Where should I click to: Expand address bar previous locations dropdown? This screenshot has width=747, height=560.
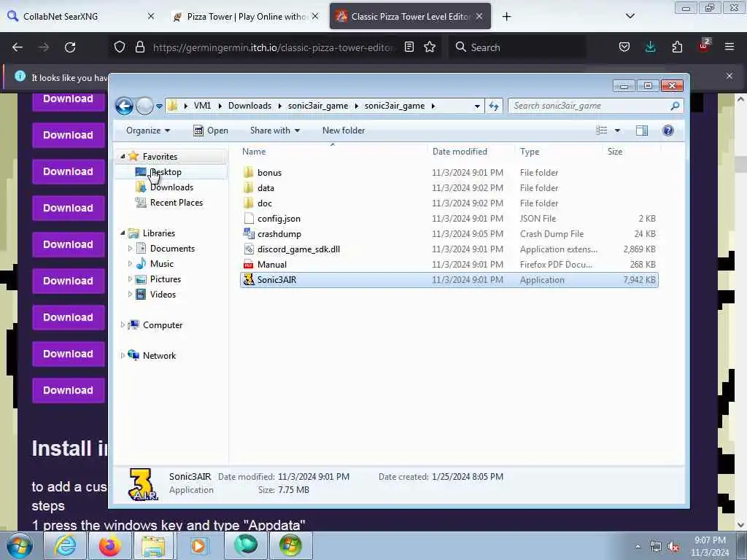pyautogui.click(x=477, y=106)
